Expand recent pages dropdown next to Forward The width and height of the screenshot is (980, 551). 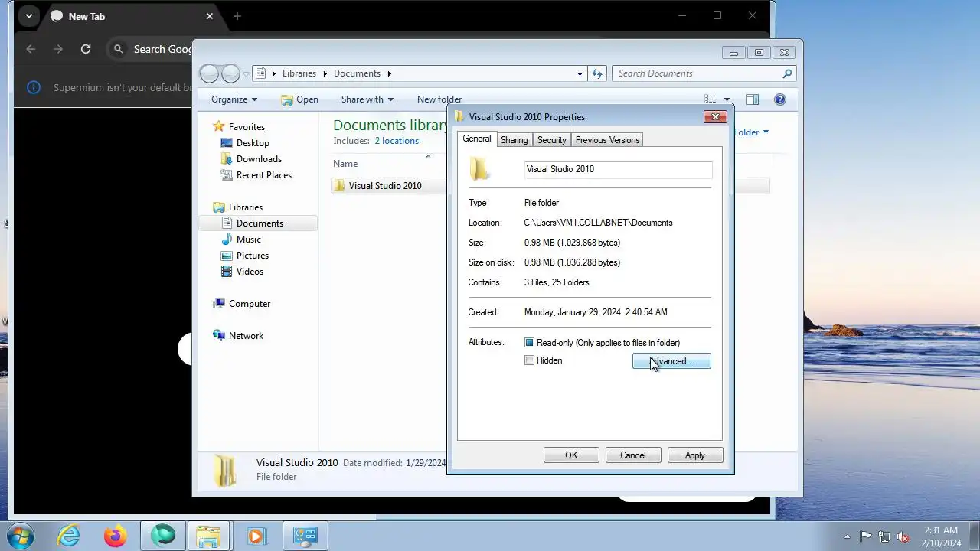[x=246, y=73]
